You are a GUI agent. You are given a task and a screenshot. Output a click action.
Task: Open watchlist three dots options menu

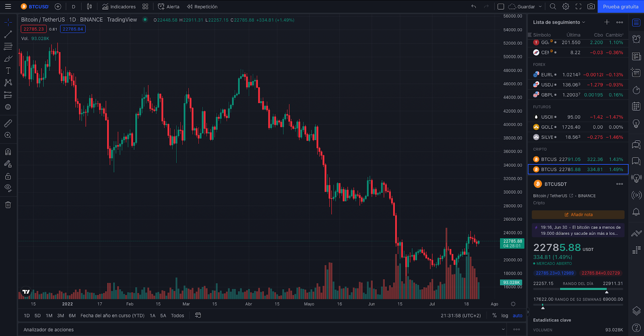pos(620,22)
